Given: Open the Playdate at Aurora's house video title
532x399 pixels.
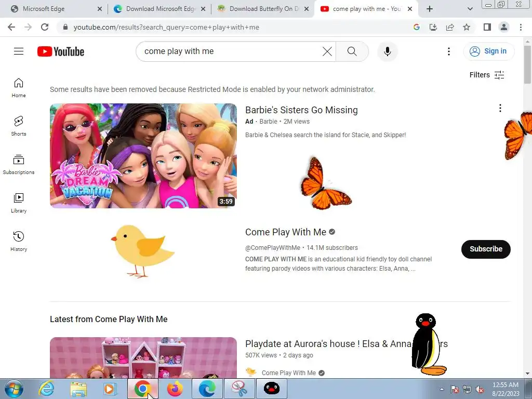Looking at the screenshot, I should pyautogui.click(x=347, y=344).
